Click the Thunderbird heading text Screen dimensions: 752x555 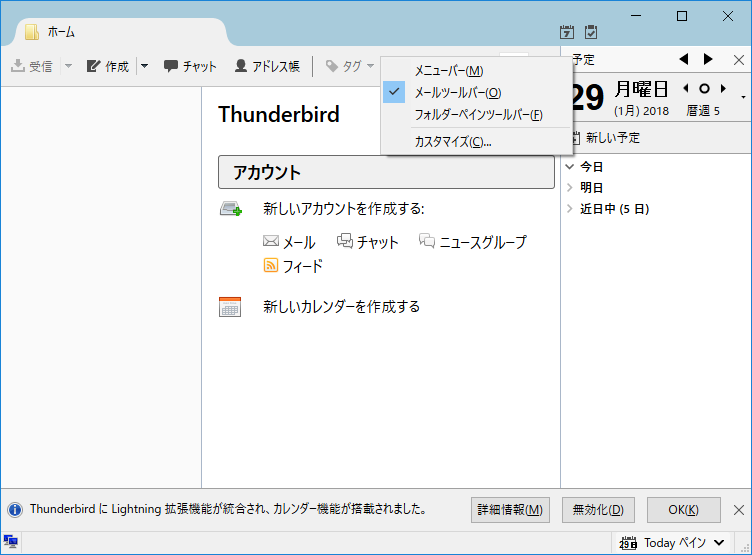[279, 115]
